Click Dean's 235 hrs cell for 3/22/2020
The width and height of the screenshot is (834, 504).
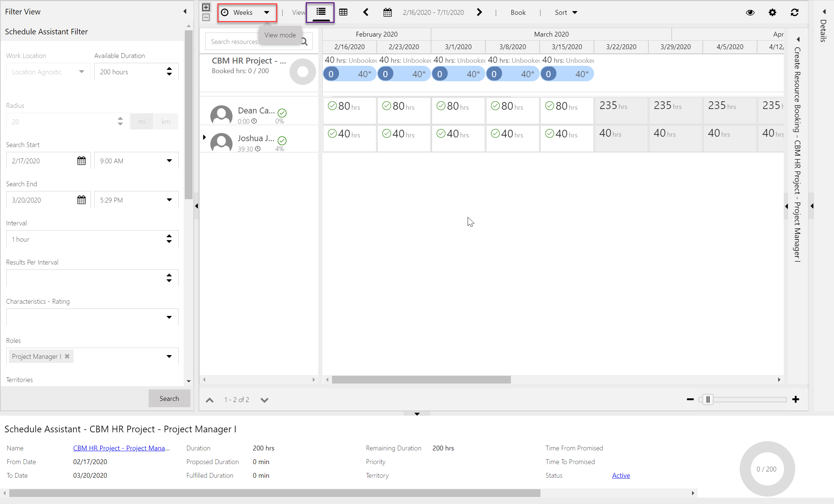pos(621,110)
